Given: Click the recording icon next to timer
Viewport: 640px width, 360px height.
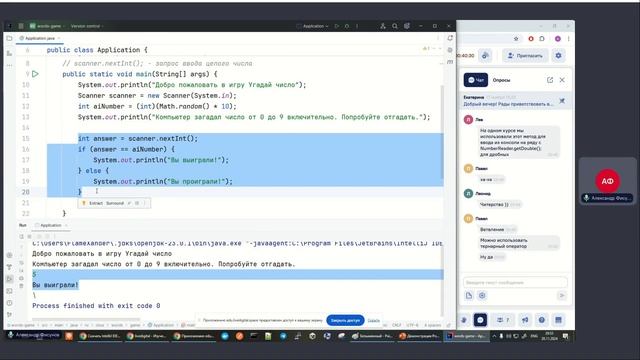Looking at the screenshot, I should tap(485, 56).
